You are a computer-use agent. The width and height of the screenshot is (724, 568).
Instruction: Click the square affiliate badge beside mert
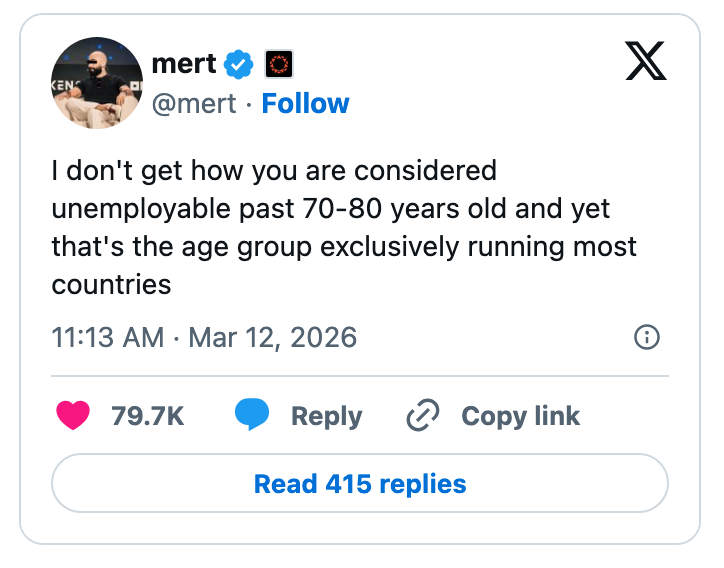coord(277,66)
